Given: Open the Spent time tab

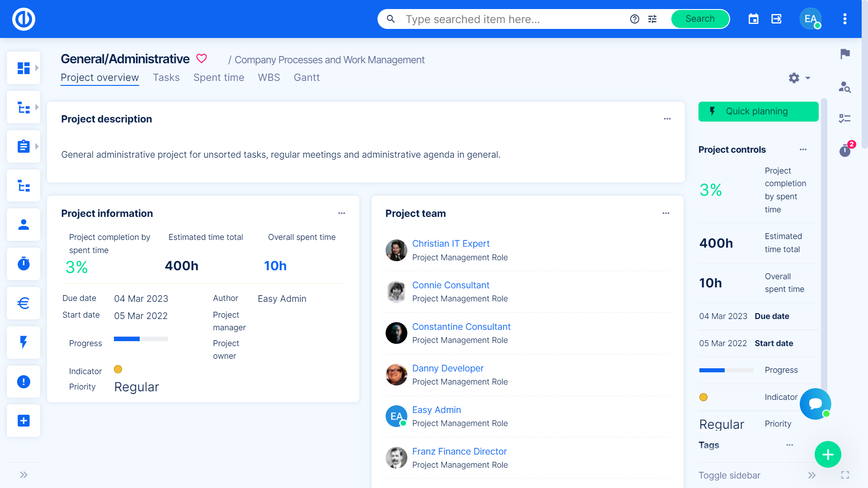Looking at the screenshot, I should (219, 78).
